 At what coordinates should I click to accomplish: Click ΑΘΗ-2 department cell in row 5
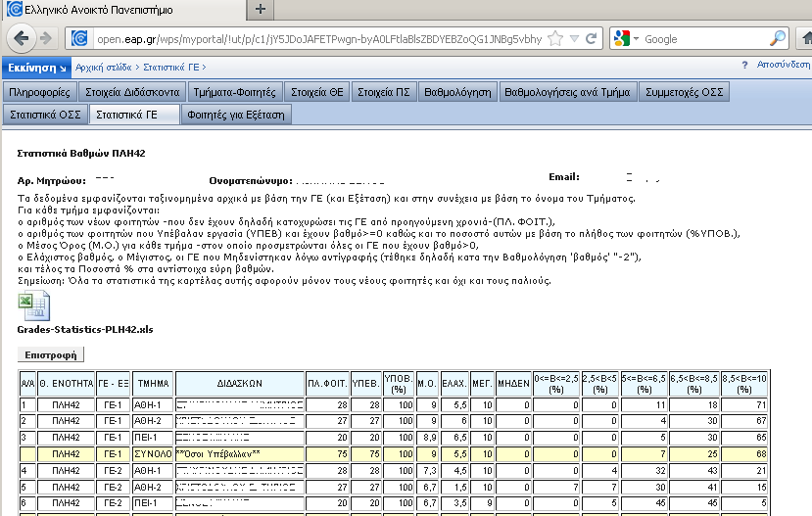[x=153, y=487]
